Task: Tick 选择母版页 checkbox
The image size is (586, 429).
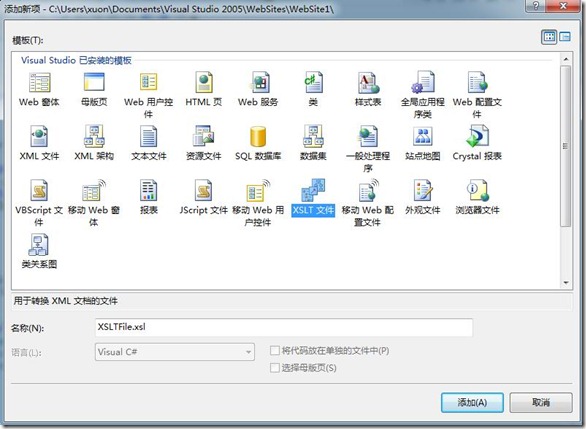Action: 275,368
